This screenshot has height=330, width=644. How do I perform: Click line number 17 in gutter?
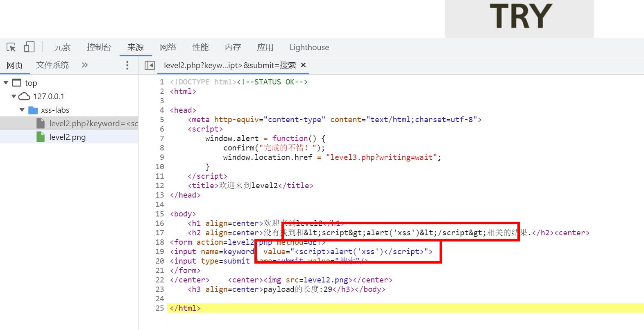click(x=160, y=232)
